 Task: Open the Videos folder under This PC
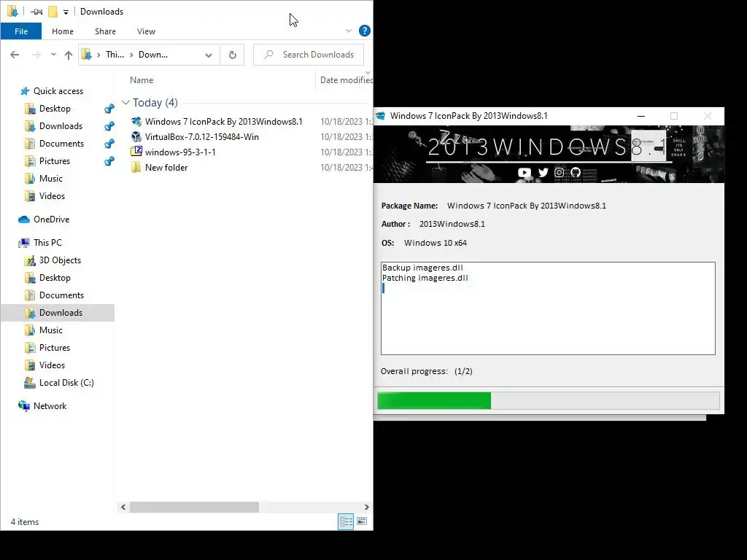tap(52, 365)
